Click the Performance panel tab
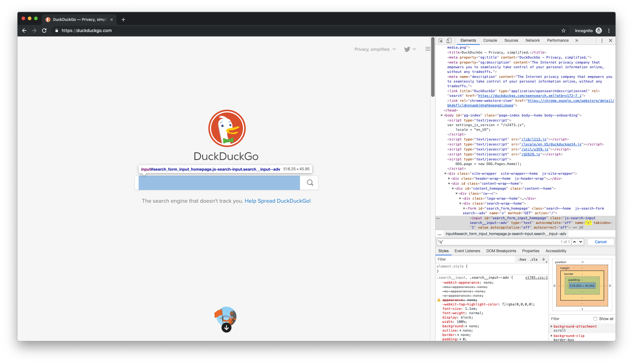 558,40
